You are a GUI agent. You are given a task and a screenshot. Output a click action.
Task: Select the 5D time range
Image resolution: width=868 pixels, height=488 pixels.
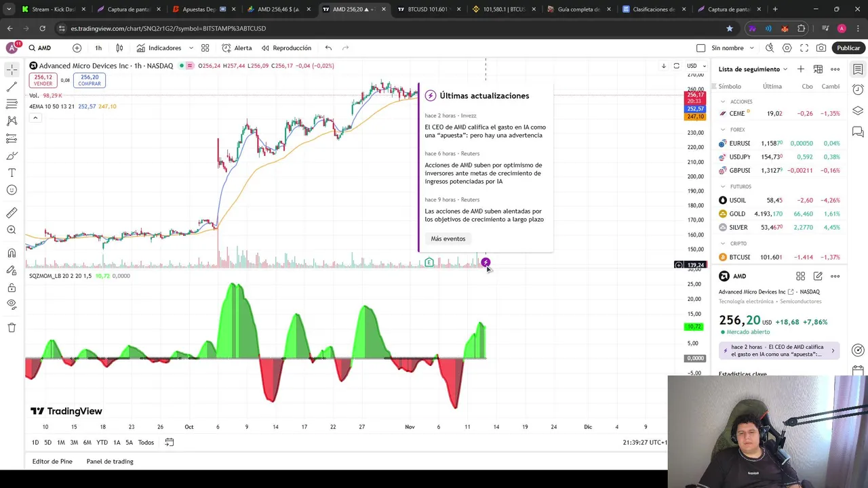point(47,443)
